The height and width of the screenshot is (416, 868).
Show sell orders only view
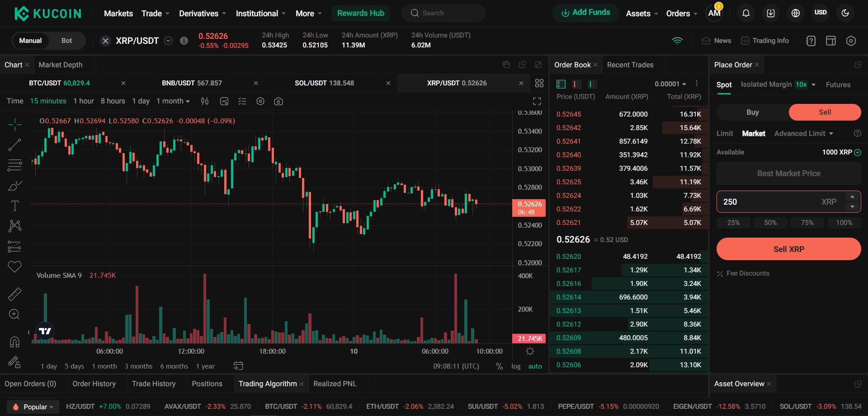(x=577, y=84)
